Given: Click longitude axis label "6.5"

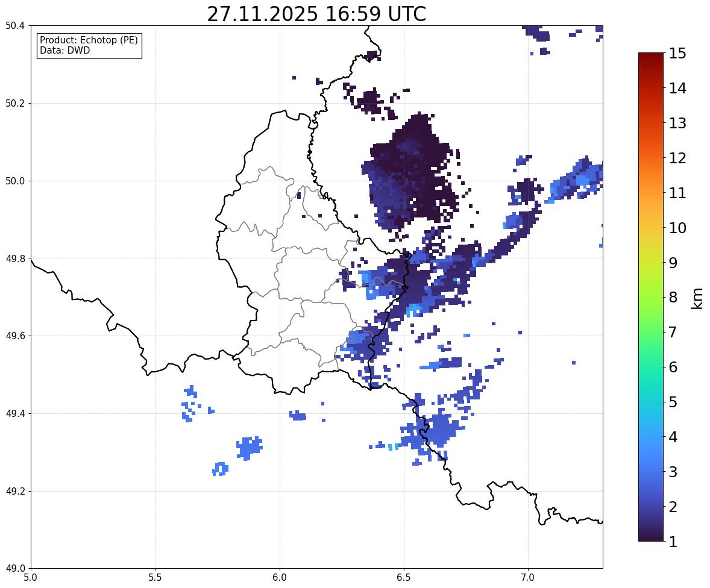Looking at the screenshot, I should (404, 578).
